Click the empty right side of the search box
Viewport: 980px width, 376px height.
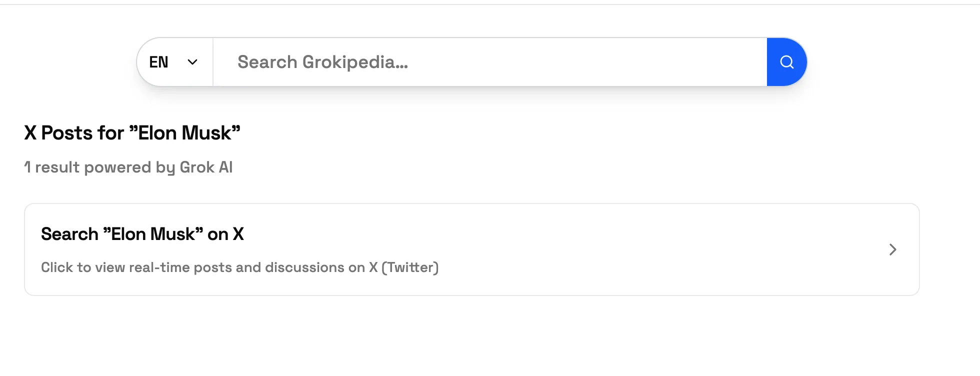click(x=650, y=62)
